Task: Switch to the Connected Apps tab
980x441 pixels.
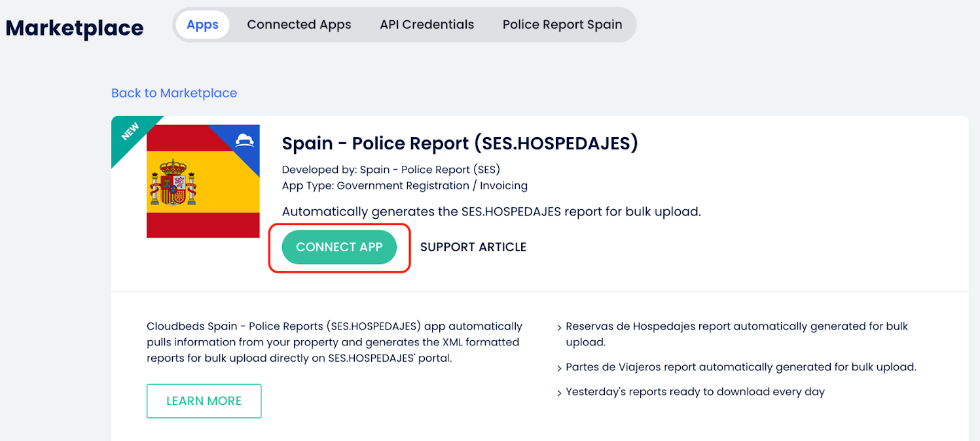Action: coord(299,25)
